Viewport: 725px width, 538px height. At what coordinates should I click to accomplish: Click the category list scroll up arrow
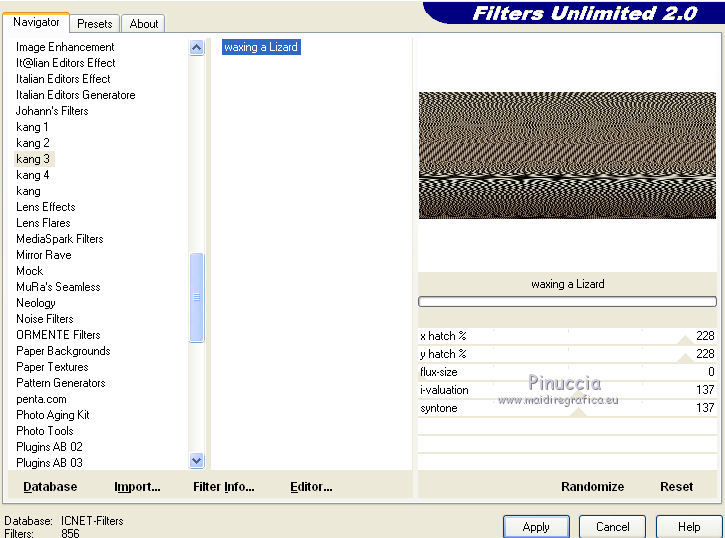click(197, 48)
